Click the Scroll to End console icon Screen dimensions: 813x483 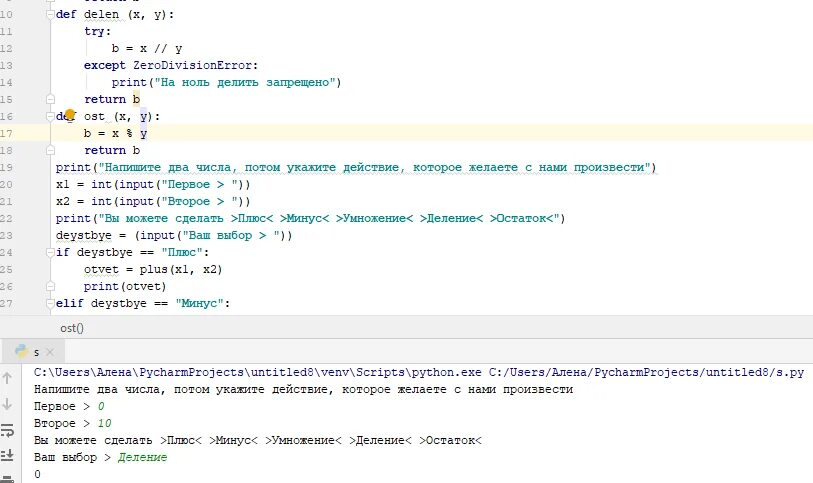pos(7,455)
